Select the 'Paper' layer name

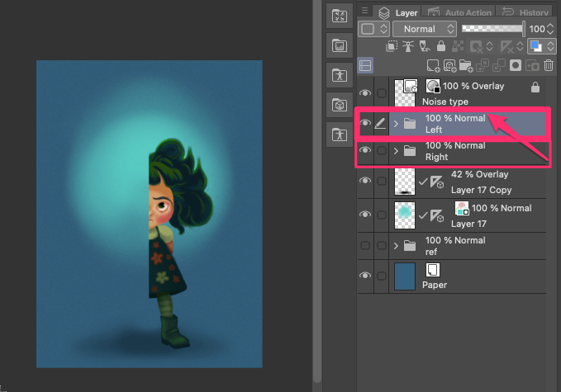(x=435, y=286)
